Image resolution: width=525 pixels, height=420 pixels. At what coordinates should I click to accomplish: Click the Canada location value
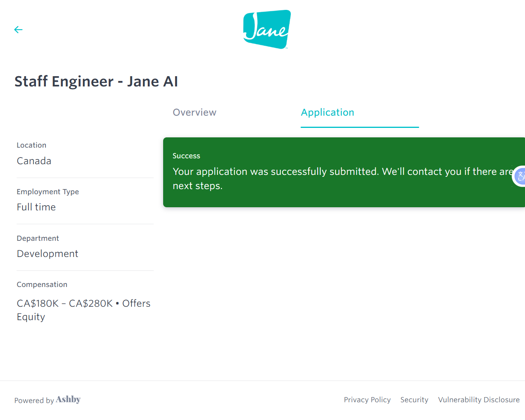click(34, 161)
